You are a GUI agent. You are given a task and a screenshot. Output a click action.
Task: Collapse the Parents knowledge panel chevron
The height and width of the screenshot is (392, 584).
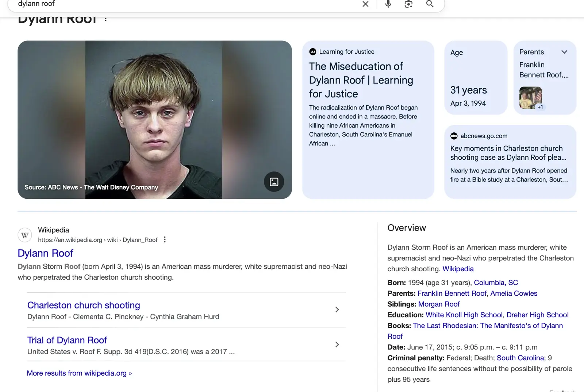[564, 52]
